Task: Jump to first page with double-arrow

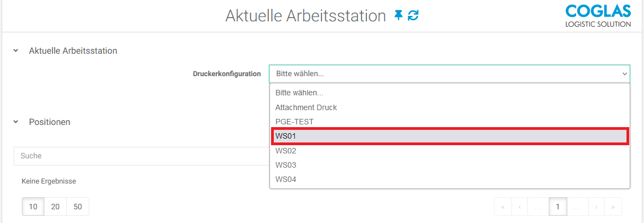Action: 503,207
